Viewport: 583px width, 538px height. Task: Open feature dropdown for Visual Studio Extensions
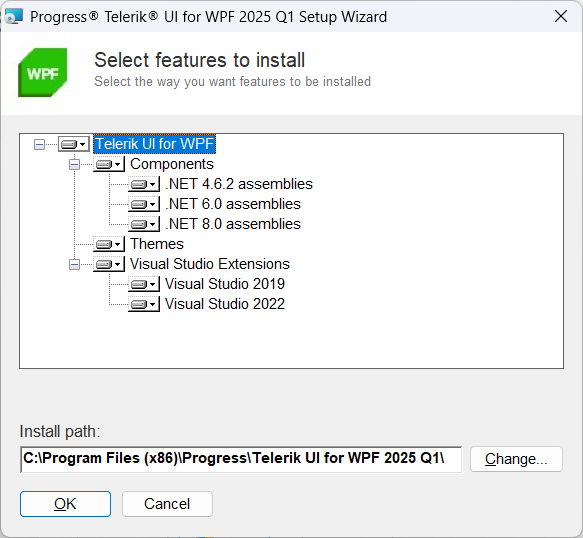click(x=109, y=264)
